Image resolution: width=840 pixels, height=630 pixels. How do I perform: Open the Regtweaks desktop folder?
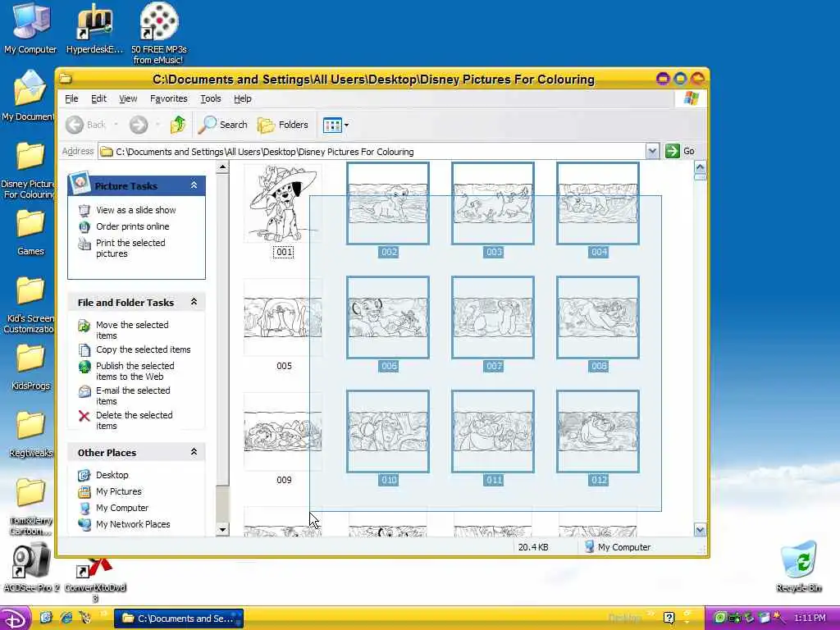click(x=30, y=435)
